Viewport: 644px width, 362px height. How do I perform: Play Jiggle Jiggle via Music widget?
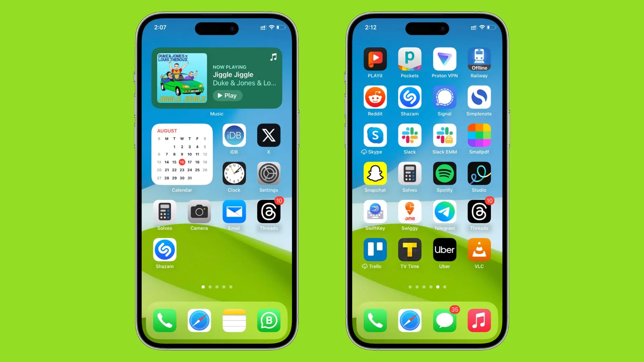pos(227,96)
